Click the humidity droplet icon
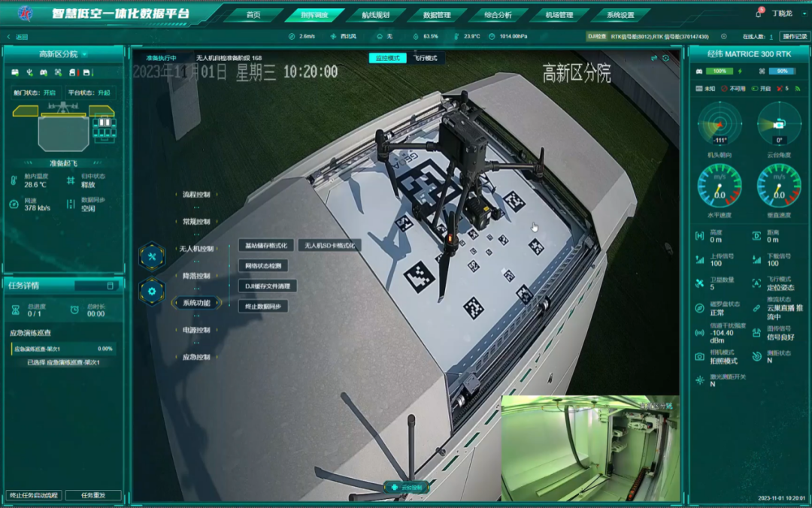Screen dimensions: 812x508 pos(415,36)
